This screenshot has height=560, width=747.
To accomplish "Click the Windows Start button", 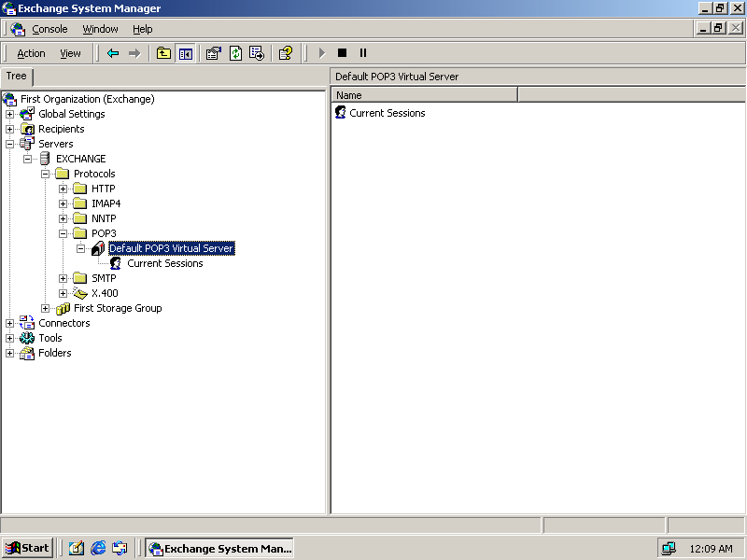I will 28,548.
